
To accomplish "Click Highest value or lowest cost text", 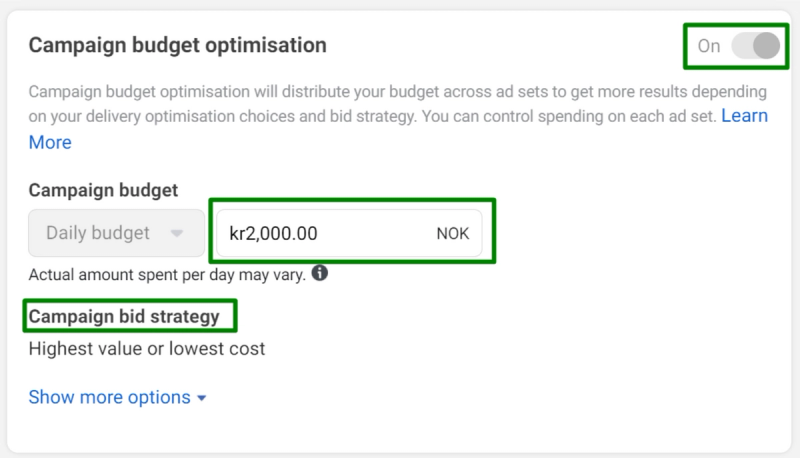I will click(x=147, y=349).
